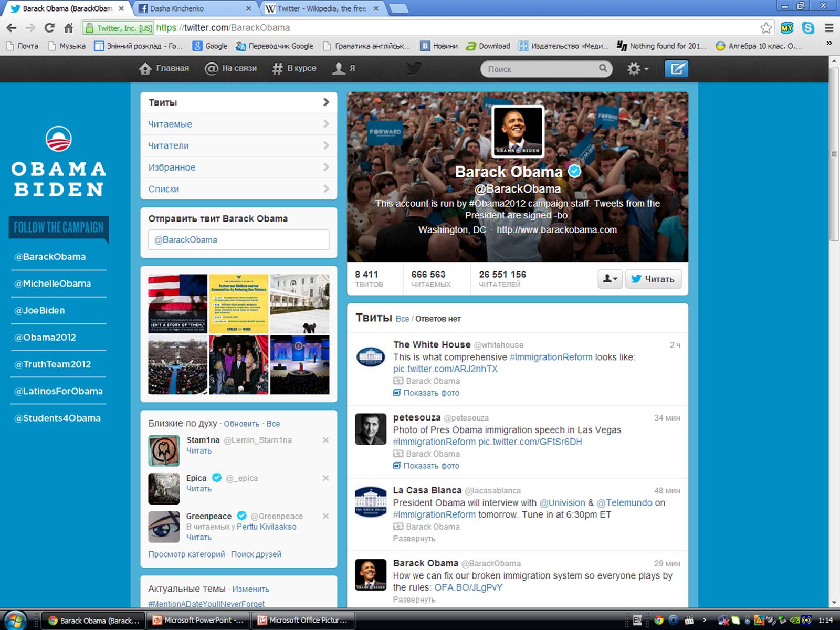This screenshot has width=840, height=630.
Task: Click the search magnifier icon
Action: (x=603, y=68)
